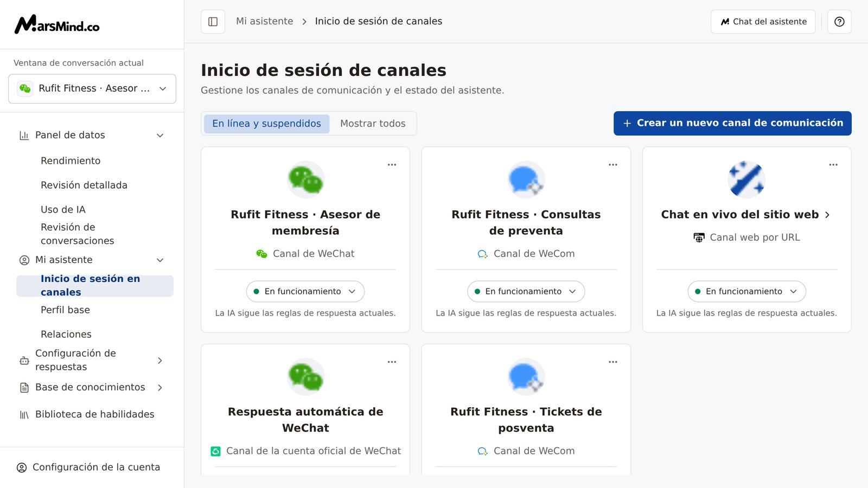This screenshot has width=868, height=488.
Task: Open more options on Asesor de membresía card
Action: click(392, 165)
